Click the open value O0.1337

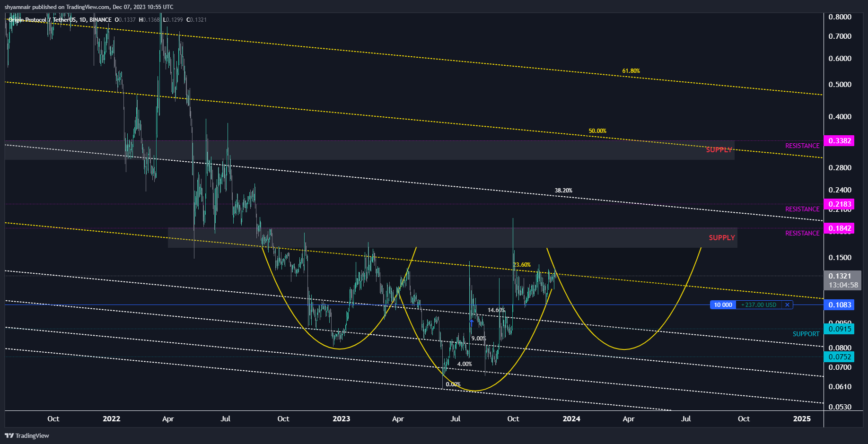125,20
